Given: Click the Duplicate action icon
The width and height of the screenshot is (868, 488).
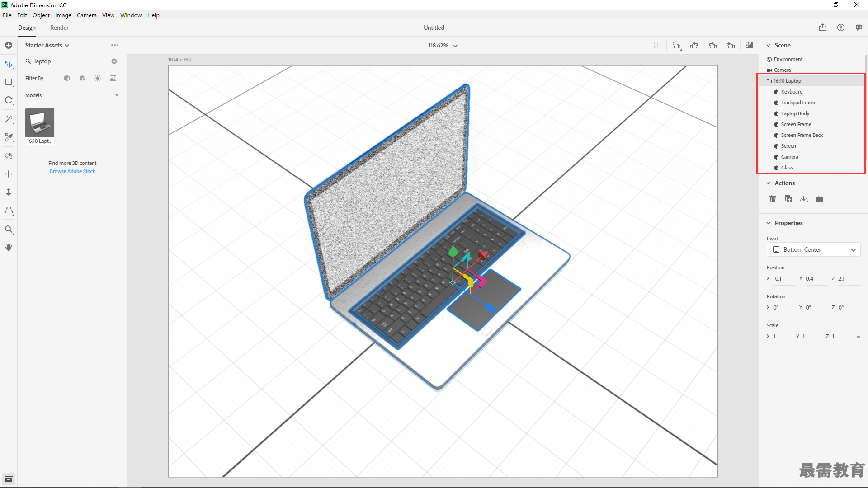Looking at the screenshot, I should click(788, 199).
